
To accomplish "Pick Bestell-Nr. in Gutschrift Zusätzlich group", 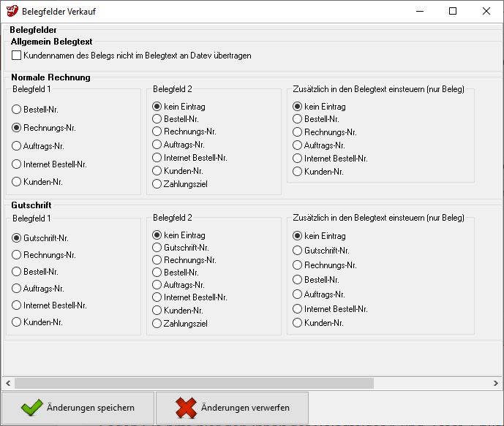I will (298, 280).
